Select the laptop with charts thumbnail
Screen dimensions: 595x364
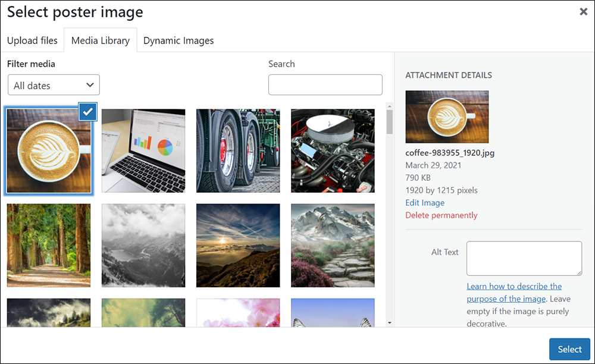143,150
